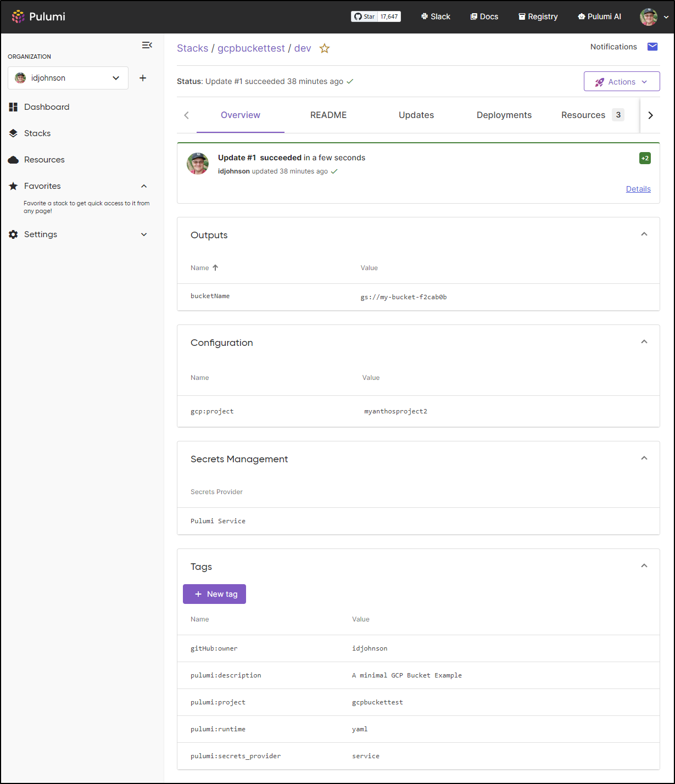Click the user avatar in the top bar

pos(649,16)
